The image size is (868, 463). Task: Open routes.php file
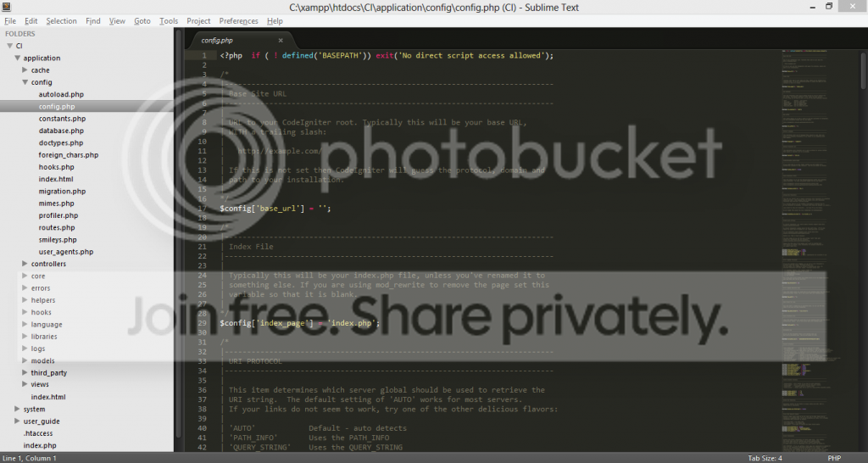(57, 227)
